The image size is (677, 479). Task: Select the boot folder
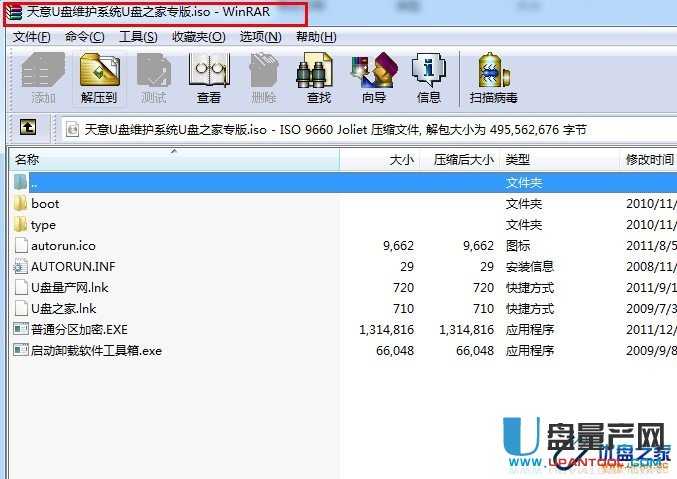tap(45, 204)
